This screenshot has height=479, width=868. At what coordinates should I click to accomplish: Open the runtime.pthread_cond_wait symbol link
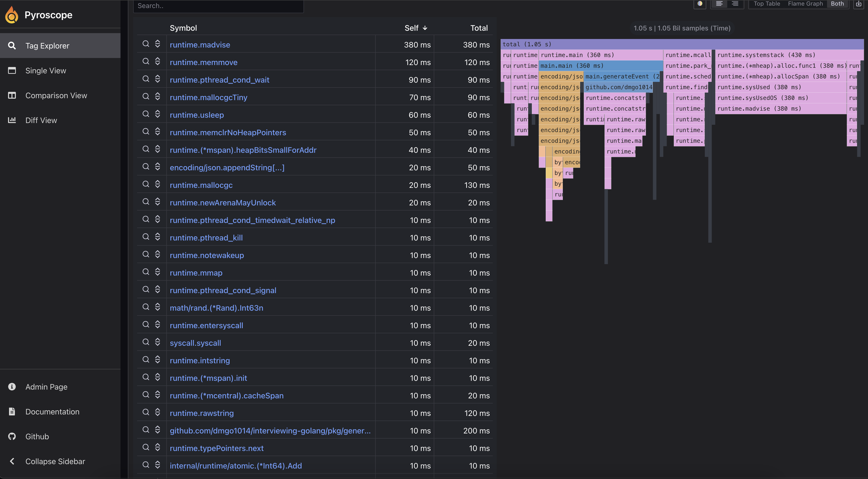tap(219, 80)
